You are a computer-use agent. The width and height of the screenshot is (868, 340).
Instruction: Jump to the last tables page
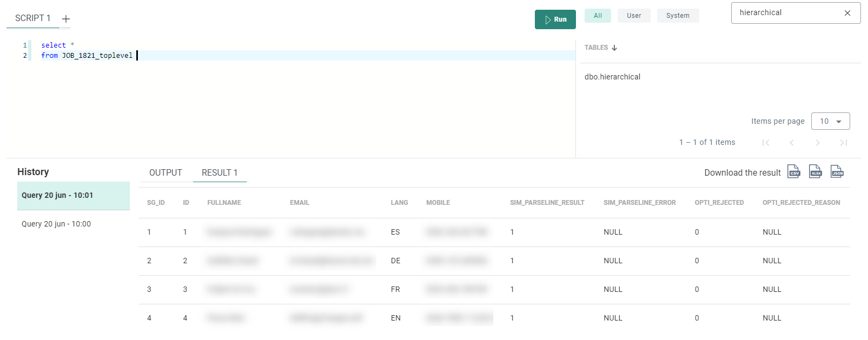843,143
